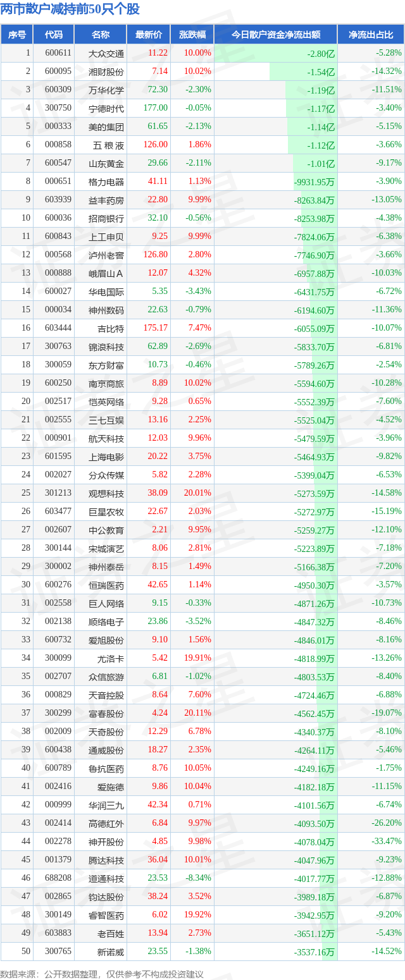The width and height of the screenshot is (405, 980).
Task: Click the 代码 column header
Action: click(x=54, y=35)
